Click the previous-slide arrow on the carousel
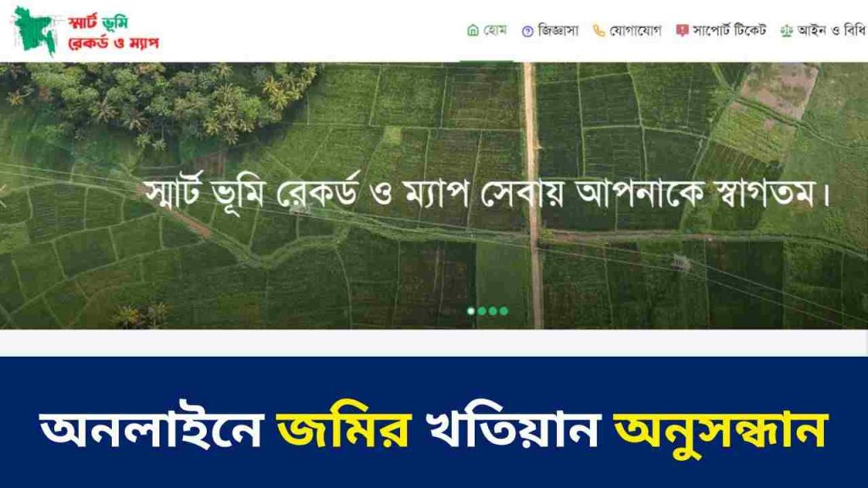Image resolution: width=868 pixels, height=488 pixels. click(3, 196)
